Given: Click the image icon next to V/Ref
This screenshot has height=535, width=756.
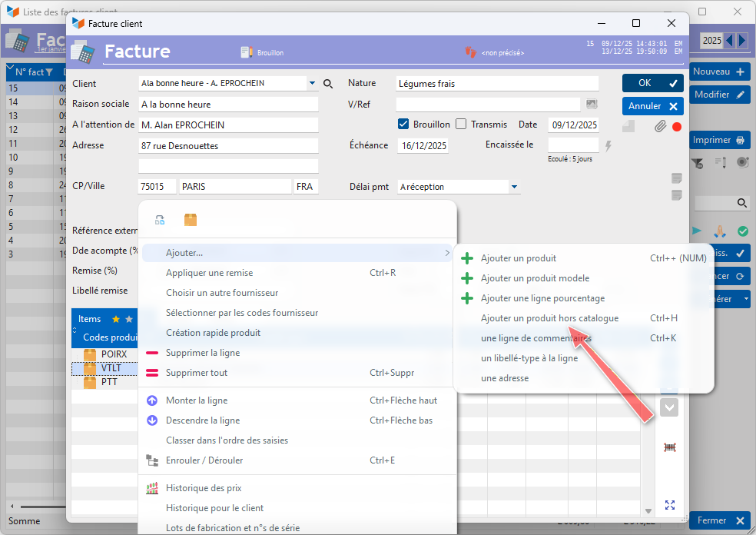Looking at the screenshot, I should click(x=592, y=105).
